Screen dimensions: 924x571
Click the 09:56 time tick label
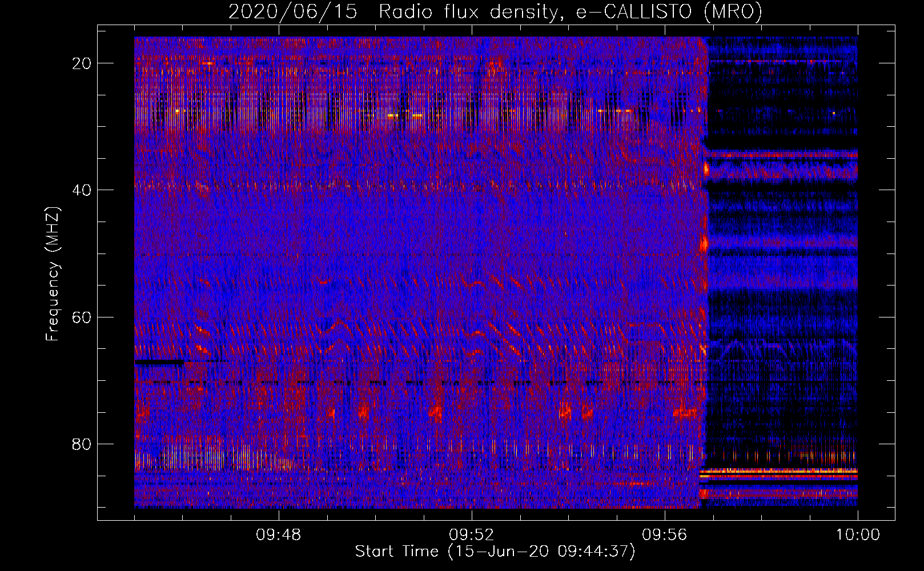[664, 535]
